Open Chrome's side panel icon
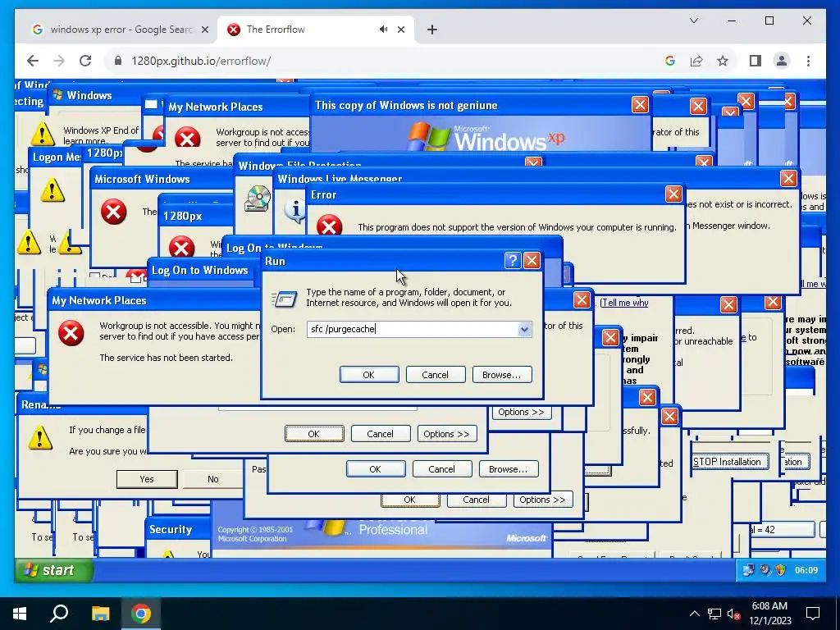 point(756,61)
